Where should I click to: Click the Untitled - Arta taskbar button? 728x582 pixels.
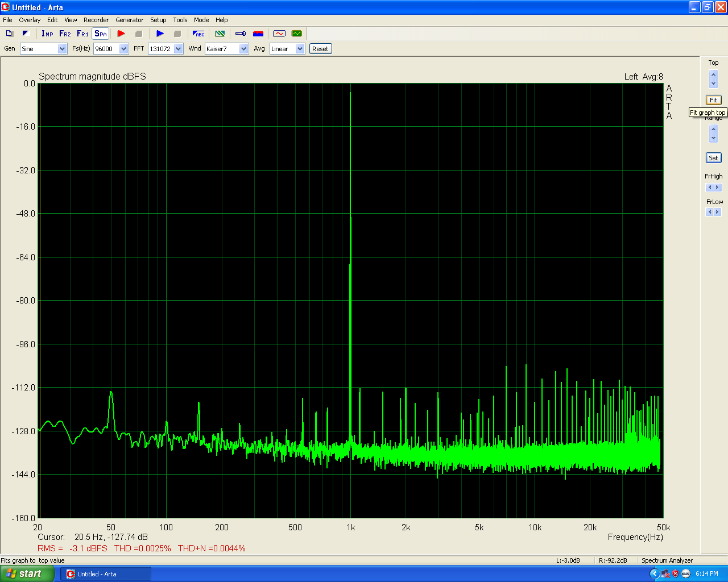click(x=107, y=574)
